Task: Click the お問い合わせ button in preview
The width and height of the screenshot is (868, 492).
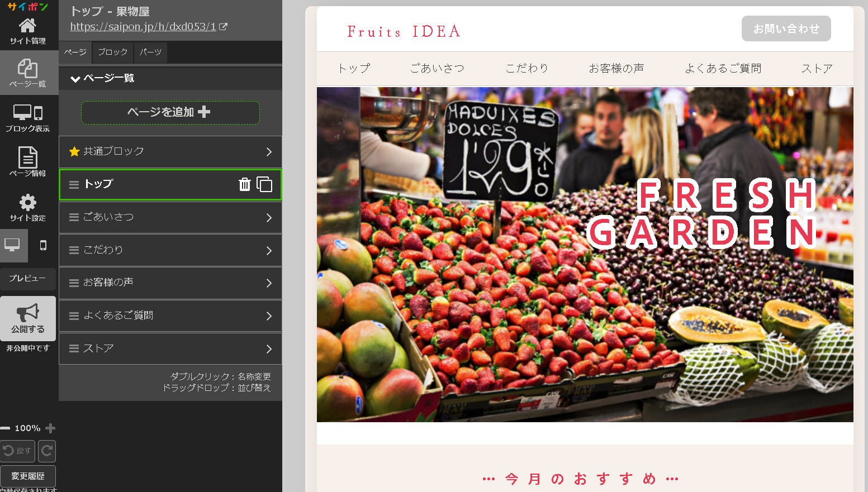Action: click(x=786, y=28)
